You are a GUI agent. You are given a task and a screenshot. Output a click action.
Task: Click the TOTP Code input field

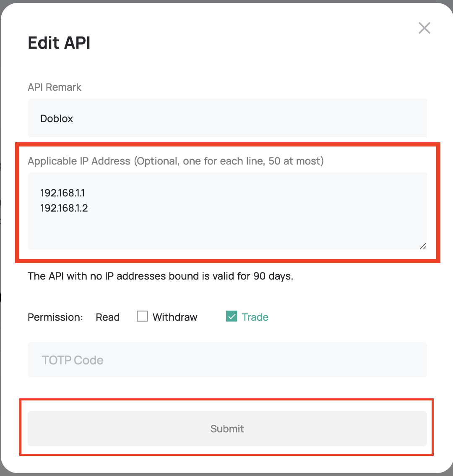pos(226,360)
